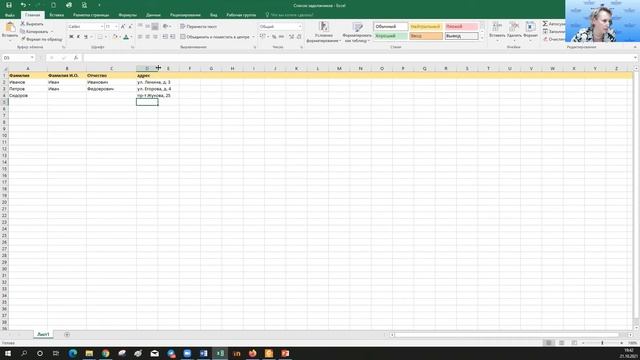
Task: Undo the last action
Action: [x=23, y=5]
